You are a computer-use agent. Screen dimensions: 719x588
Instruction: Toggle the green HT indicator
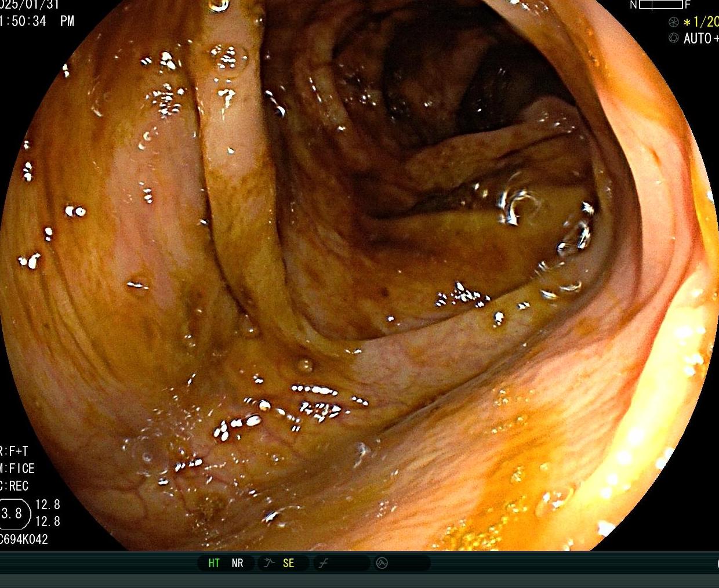(214, 563)
